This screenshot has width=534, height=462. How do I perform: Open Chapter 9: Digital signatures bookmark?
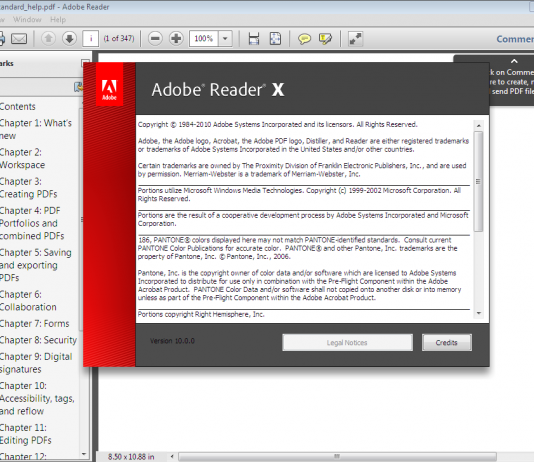(x=36, y=363)
